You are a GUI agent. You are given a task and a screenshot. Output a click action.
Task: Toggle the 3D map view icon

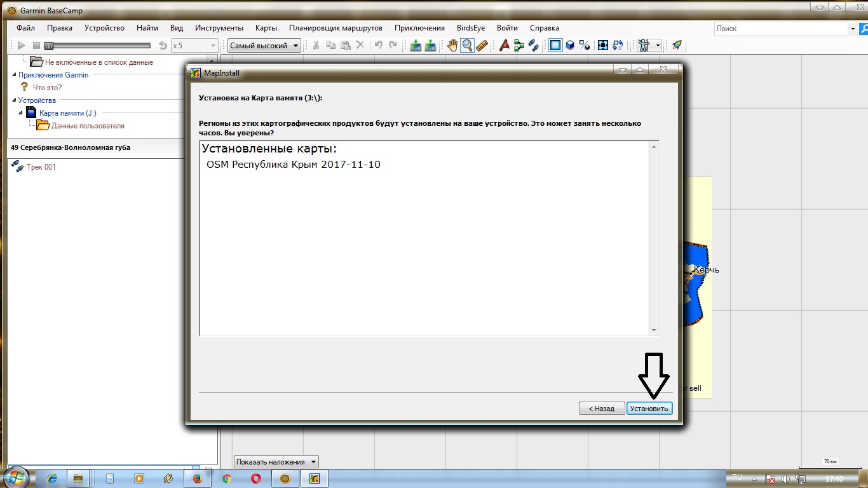[x=570, y=45]
